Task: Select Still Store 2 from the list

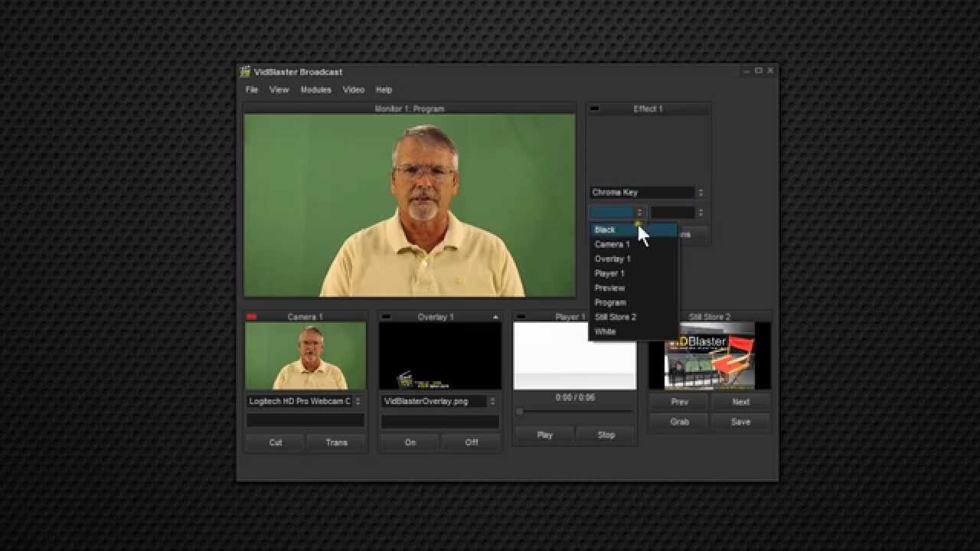Action: (x=633, y=317)
